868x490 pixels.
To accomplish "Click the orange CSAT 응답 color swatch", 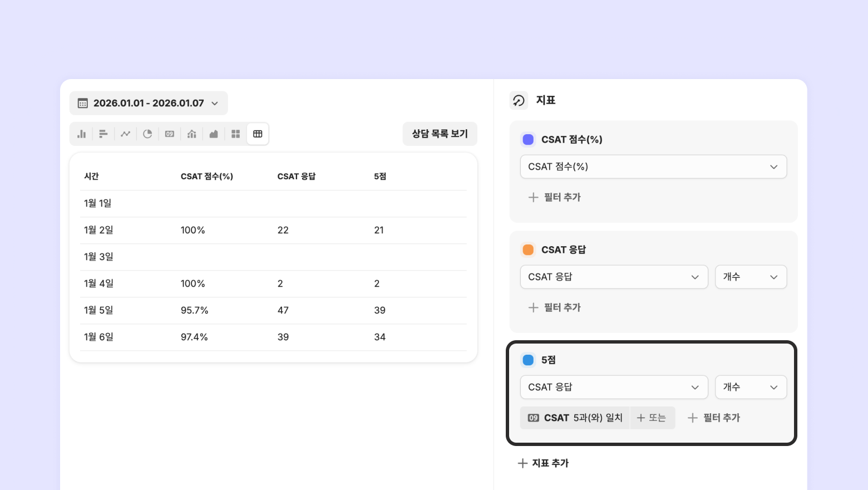I will (x=528, y=249).
